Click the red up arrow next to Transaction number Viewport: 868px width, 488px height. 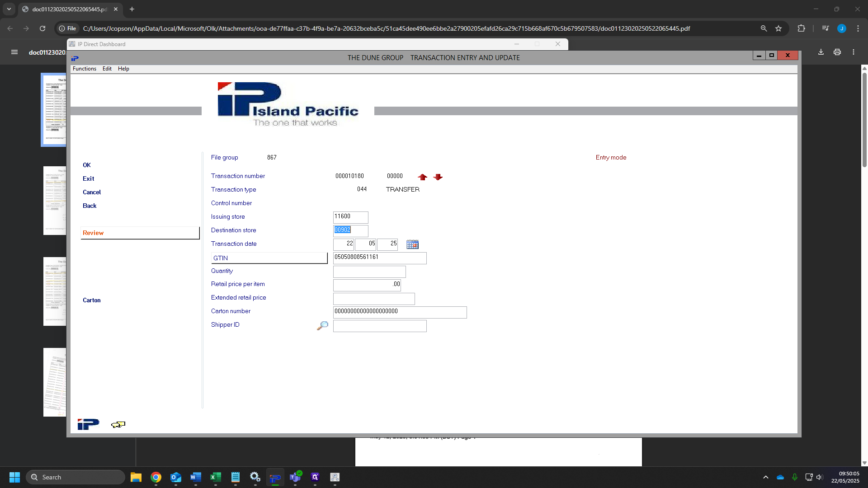click(422, 177)
